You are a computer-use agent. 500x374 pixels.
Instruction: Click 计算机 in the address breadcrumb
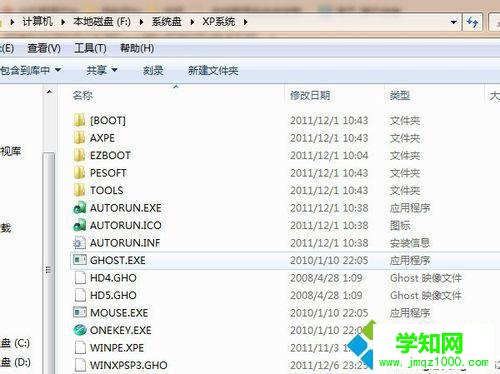pyautogui.click(x=38, y=22)
